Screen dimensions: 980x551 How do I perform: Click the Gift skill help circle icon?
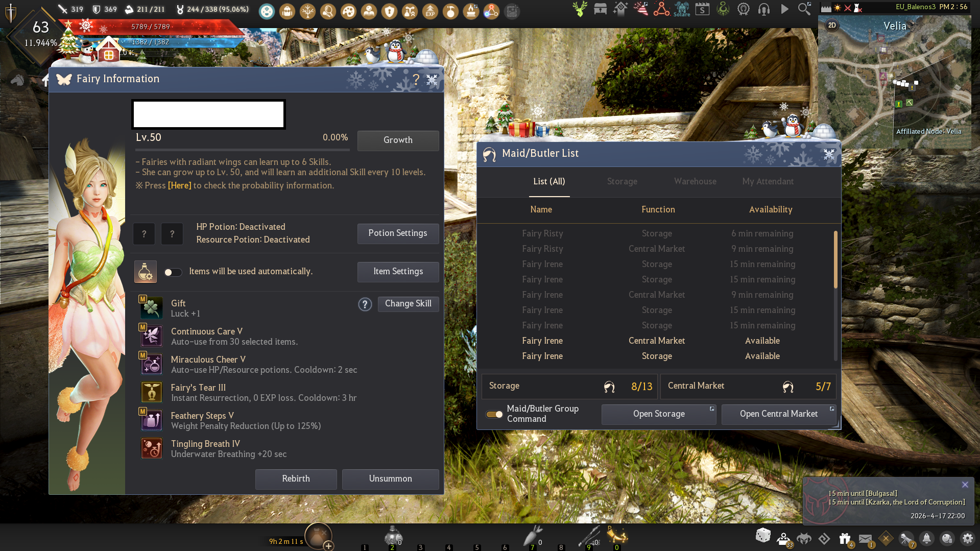point(365,304)
